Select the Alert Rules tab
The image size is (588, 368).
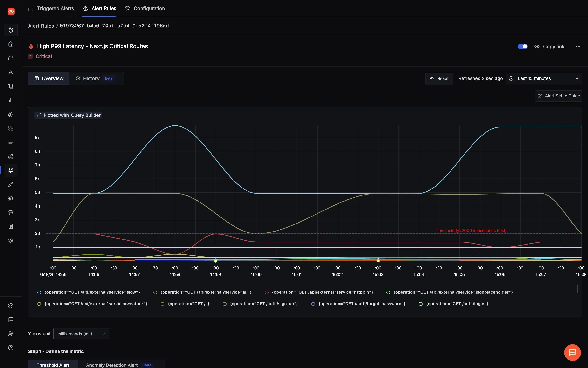coord(99,8)
